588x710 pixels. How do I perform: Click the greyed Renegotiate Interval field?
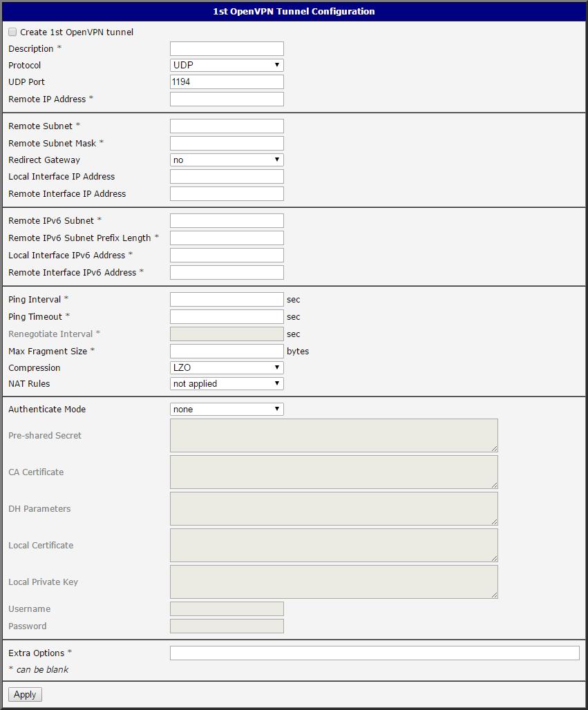pyautogui.click(x=227, y=334)
